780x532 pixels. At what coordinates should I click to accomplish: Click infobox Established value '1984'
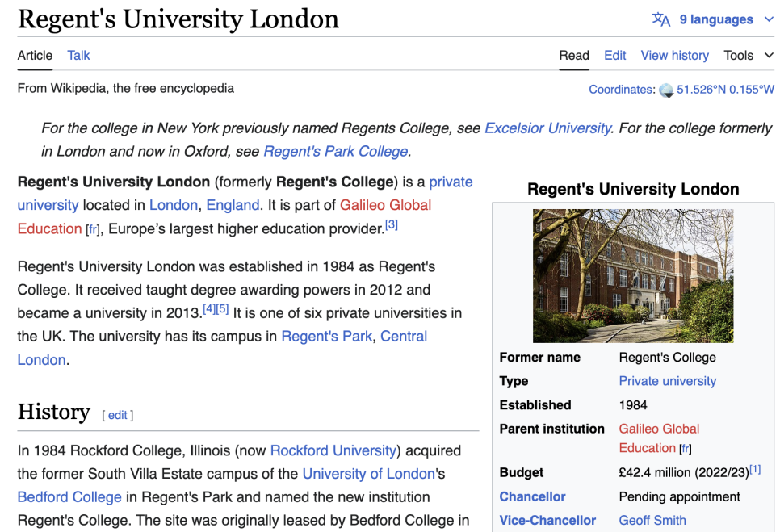633,405
